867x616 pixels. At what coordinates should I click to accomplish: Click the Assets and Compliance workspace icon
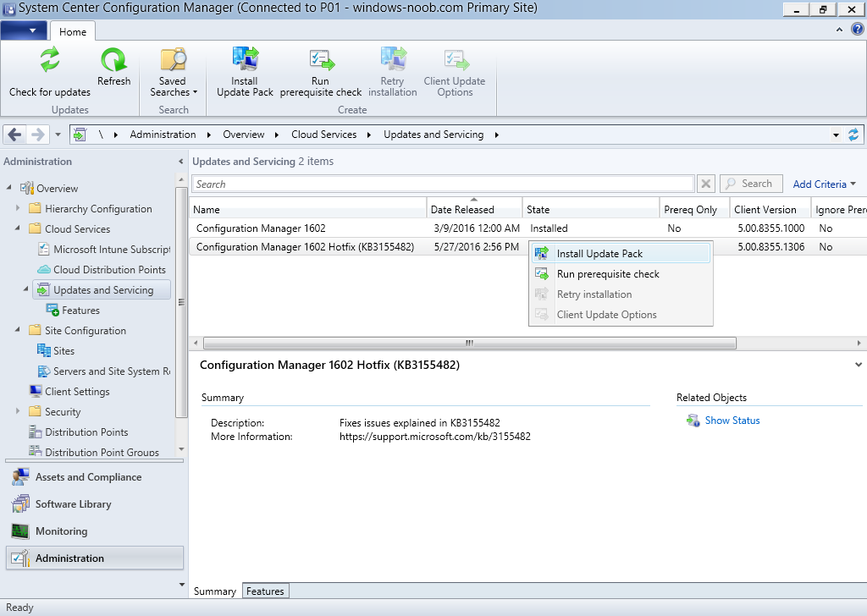pos(20,476)
